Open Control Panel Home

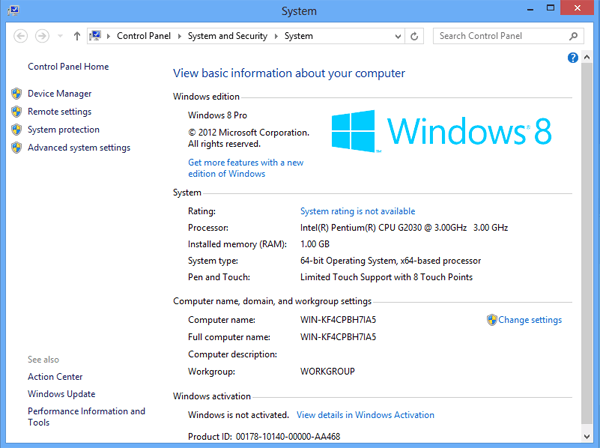(68, 67)
